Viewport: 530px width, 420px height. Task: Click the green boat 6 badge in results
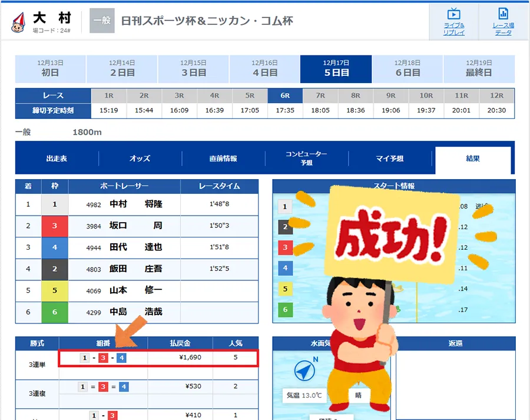tap(55, 312)
